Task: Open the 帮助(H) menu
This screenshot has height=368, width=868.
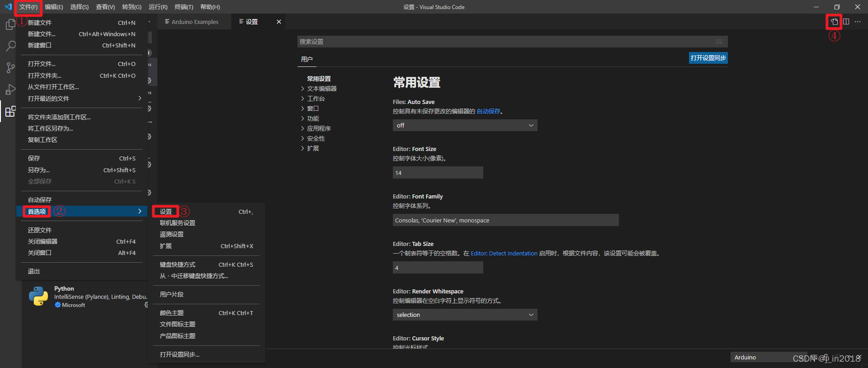Action: click(210, 7)
